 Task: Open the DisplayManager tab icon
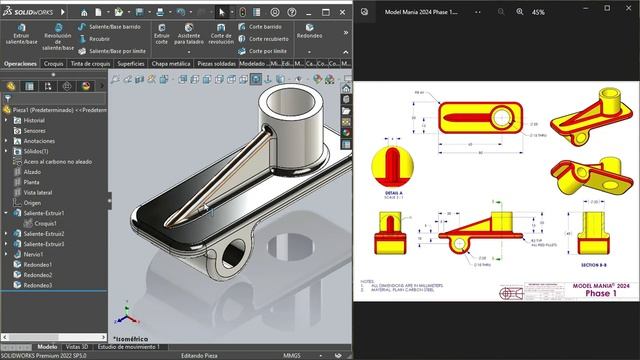[86, 86]
